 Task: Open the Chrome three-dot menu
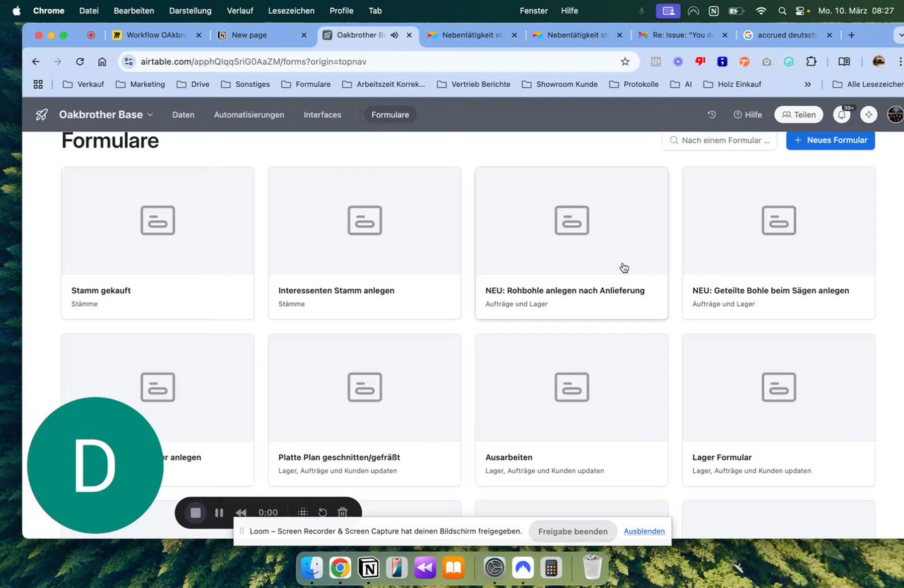900,61
